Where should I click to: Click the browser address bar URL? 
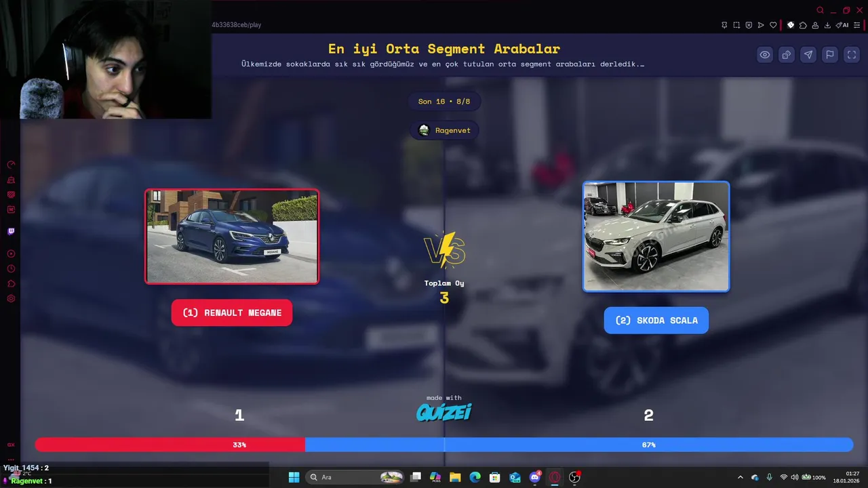237,25
